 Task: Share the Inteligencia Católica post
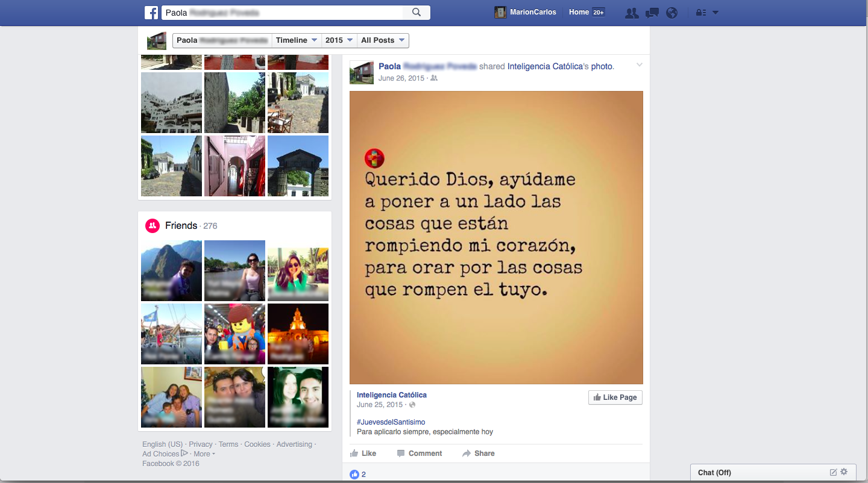(479, 453)
